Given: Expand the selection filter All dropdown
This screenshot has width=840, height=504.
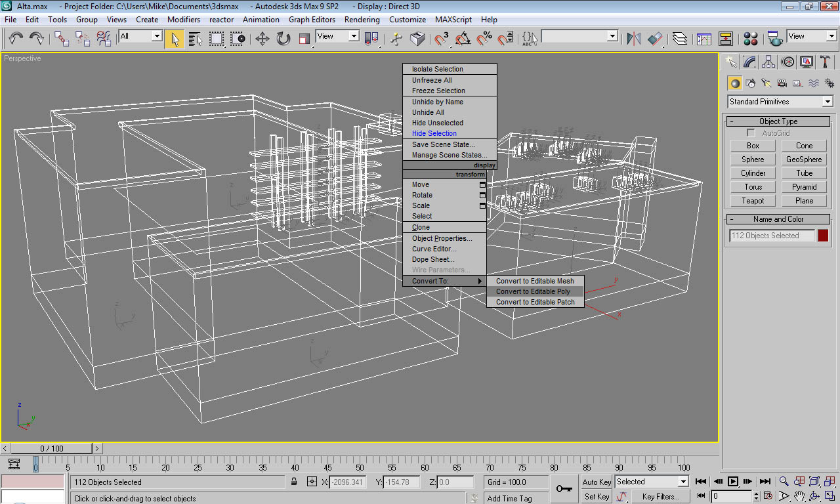Looking at the screenshot, I should 157,37.
